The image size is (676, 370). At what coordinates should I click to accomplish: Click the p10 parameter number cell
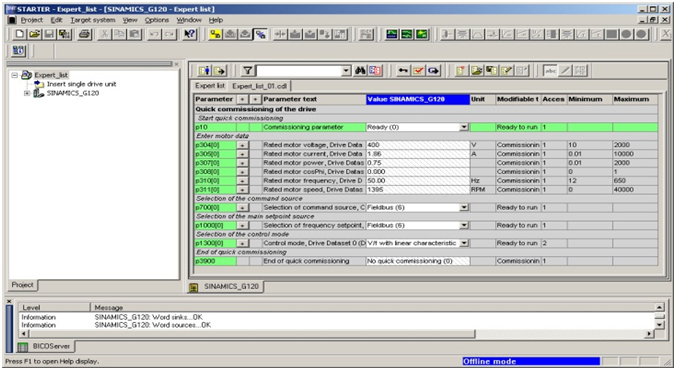(215, 127)
